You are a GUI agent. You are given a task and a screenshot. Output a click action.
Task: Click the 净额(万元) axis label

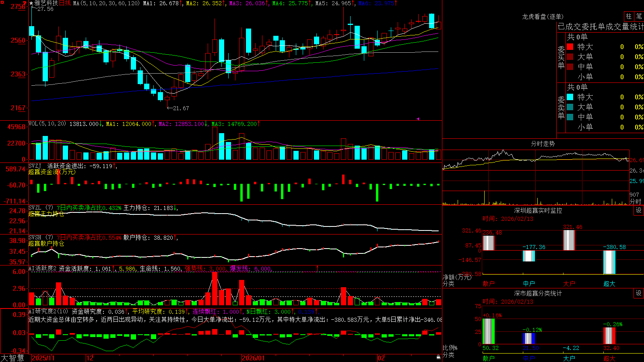pyautogui.click(x=457, y=277)
